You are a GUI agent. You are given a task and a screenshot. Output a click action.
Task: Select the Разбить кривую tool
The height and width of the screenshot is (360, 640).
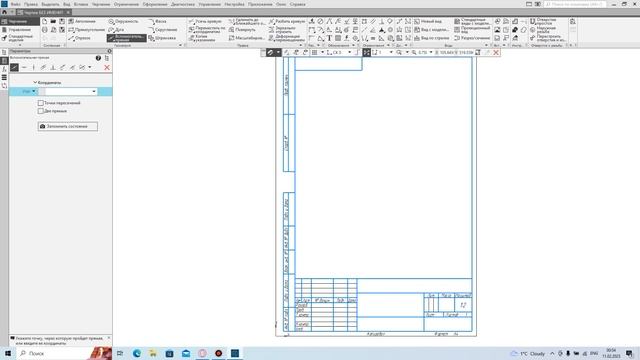(x=287, y=21)
